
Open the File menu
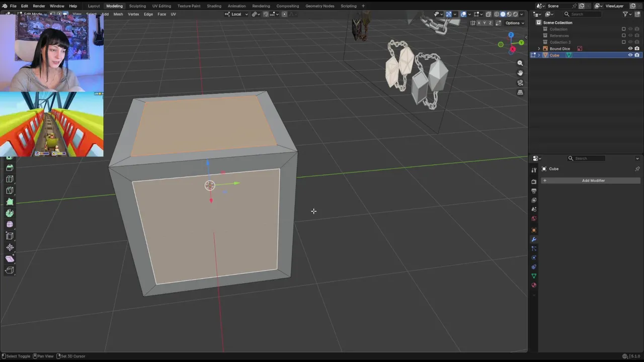13,6
